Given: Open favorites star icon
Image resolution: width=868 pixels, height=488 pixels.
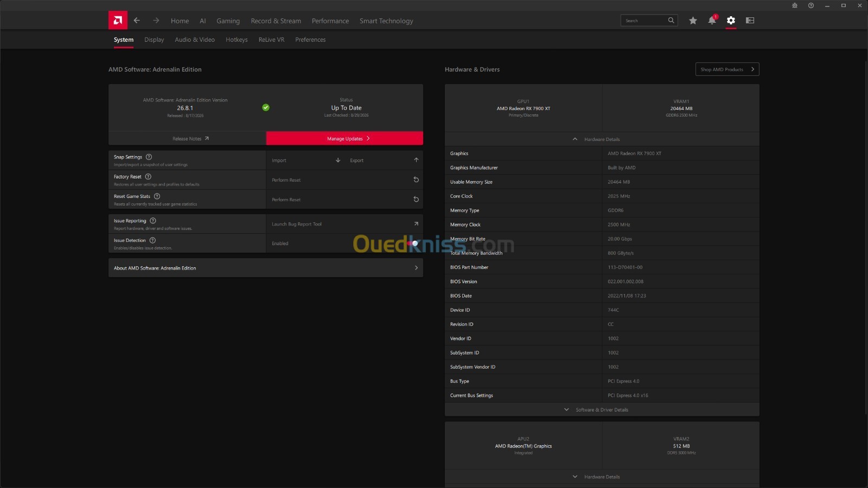Looking at the screenshot, I should [693, 21].
